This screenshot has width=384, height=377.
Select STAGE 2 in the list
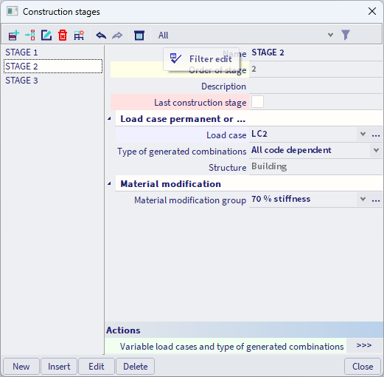[53, 66]
